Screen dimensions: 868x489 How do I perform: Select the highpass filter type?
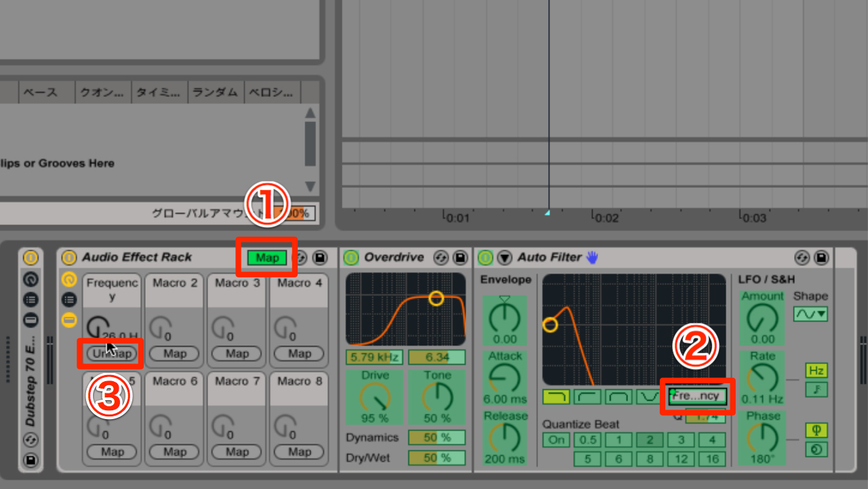[x=587, y=397]
